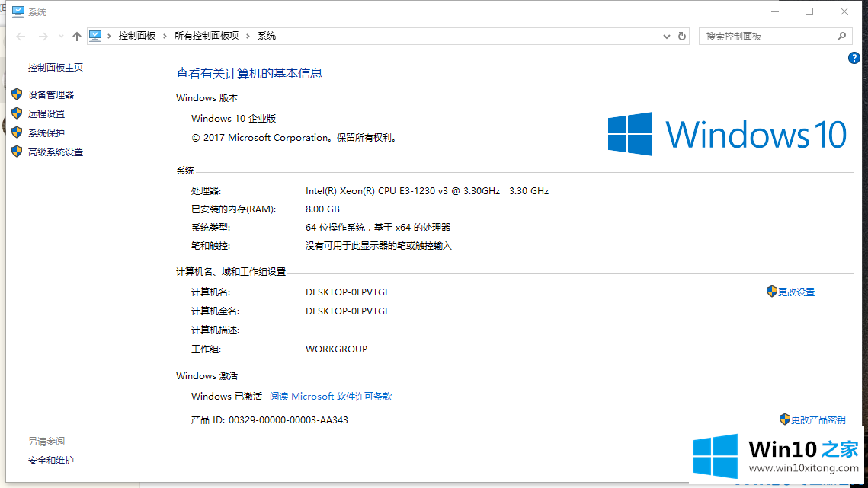868x488 pixels.
Task: Click the Windows 10 logo image
Action: [727, 134]
